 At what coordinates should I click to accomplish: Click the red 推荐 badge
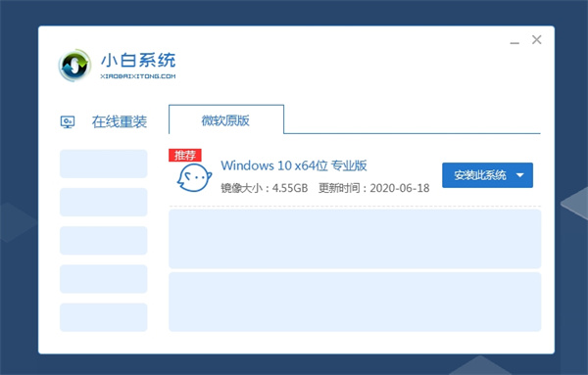[x=185, y=155]
